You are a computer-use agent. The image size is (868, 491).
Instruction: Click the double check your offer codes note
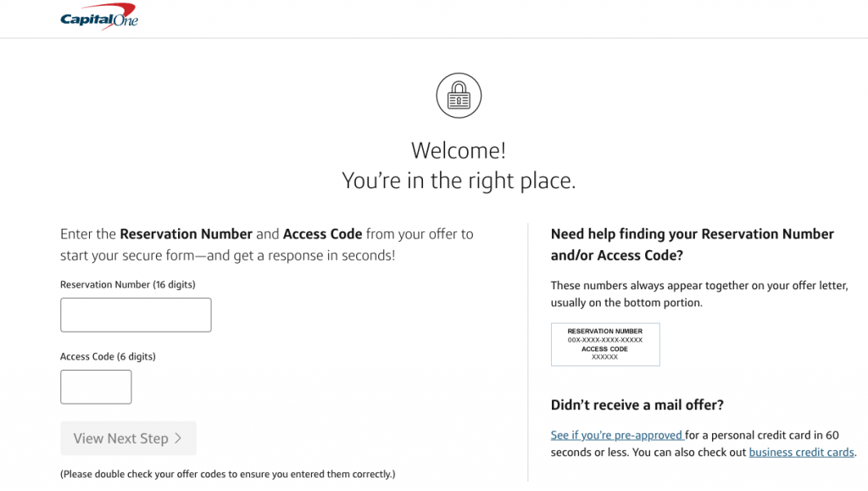pyautogui.click(x=227, y=474)
